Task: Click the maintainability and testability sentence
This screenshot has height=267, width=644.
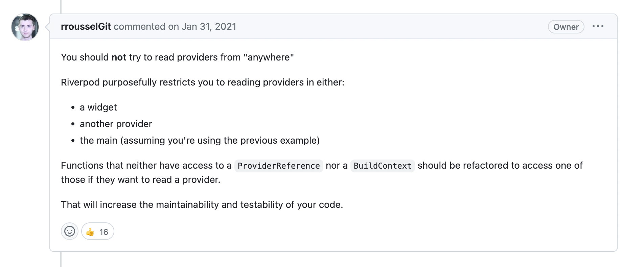Action: coord(202,204)
